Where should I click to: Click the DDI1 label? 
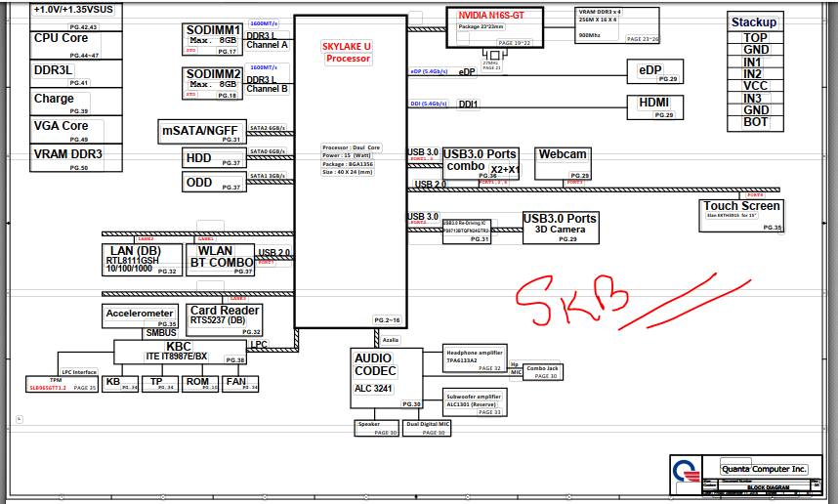(468, 105)
